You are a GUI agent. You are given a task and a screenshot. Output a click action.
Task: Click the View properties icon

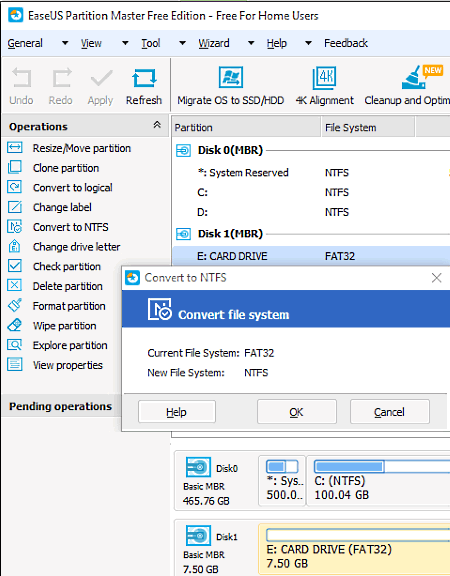15,365
